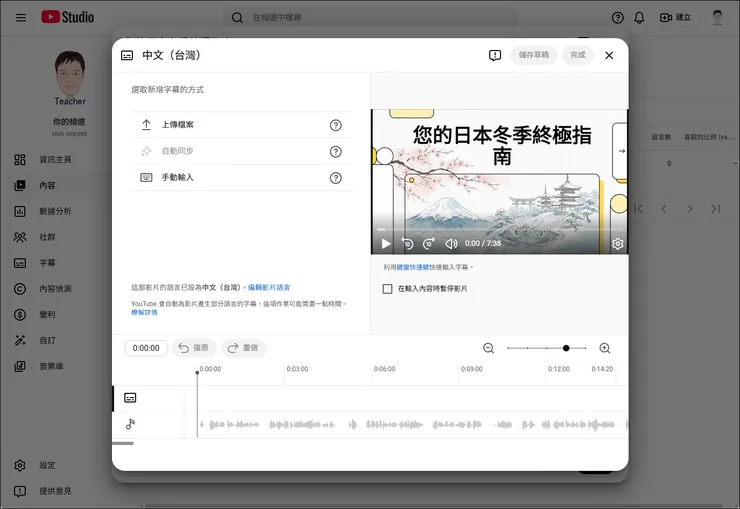Click the 0:00:00 timecode field
This screenshot has height=509, width=740.
pos(146,348)
